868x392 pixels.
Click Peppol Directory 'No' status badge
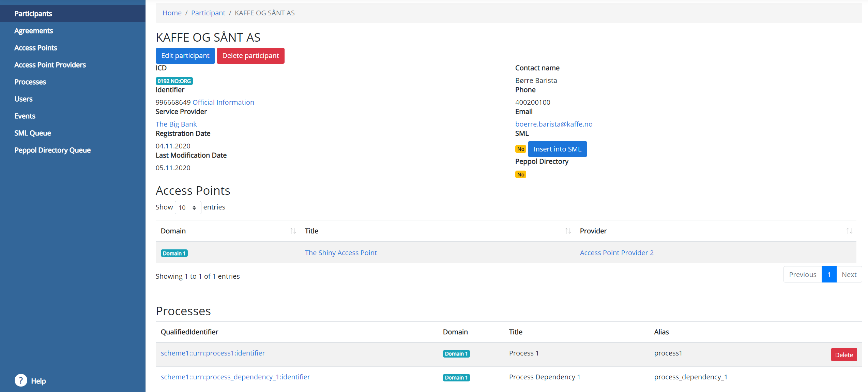click(520, 175)
